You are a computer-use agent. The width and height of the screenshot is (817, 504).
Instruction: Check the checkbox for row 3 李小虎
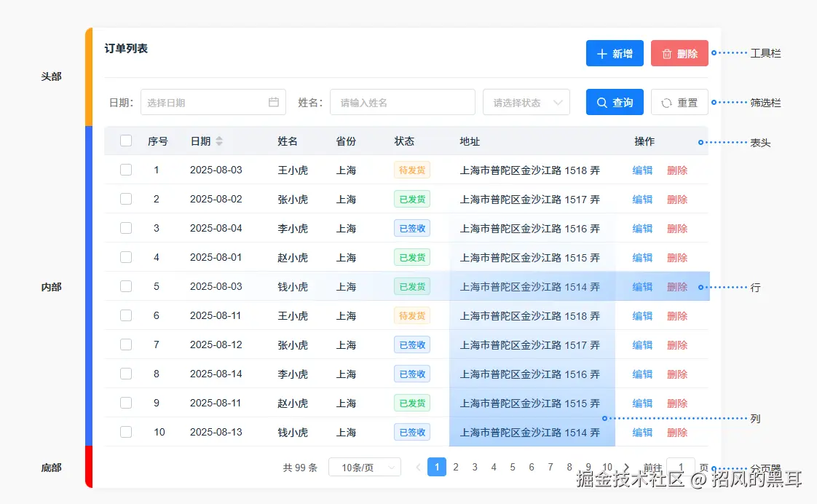click(x=125, y=228)
